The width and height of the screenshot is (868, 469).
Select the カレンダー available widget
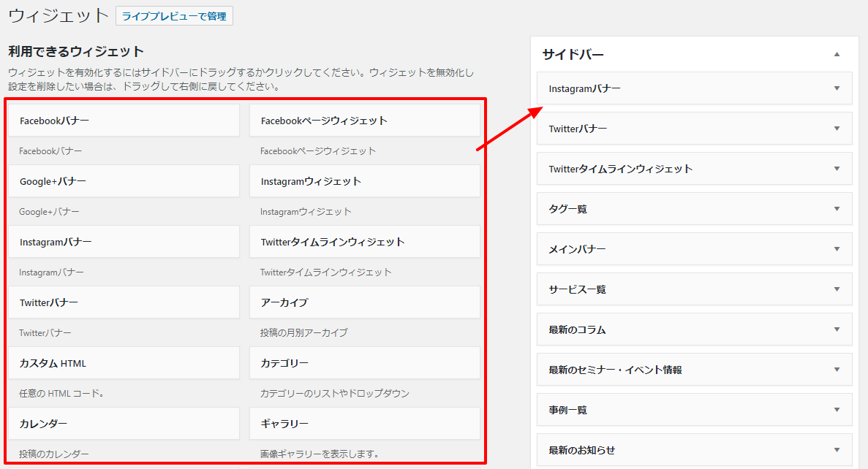[x=124, y=424]
